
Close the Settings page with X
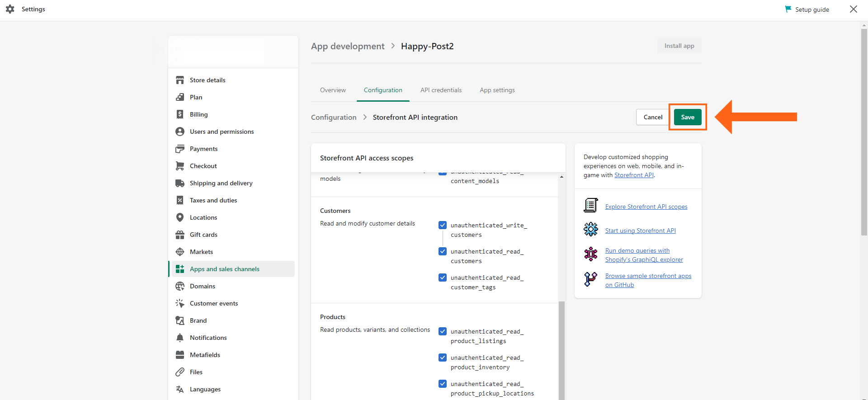pyautogui.click(x=853, y=9)
